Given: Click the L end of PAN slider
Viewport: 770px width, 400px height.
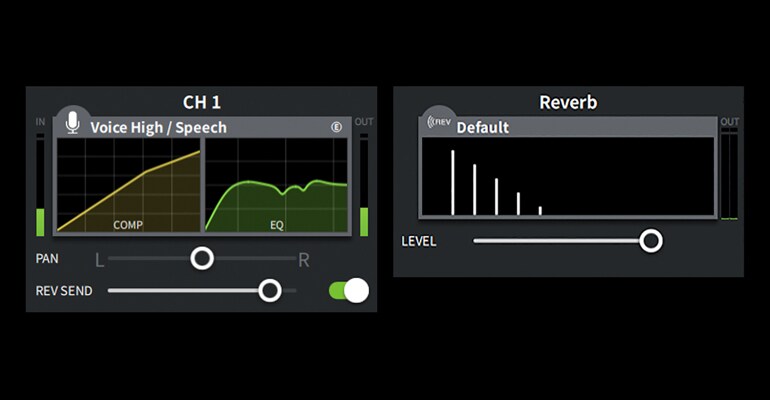Looking at the screenshot, I should pos(99,260).
